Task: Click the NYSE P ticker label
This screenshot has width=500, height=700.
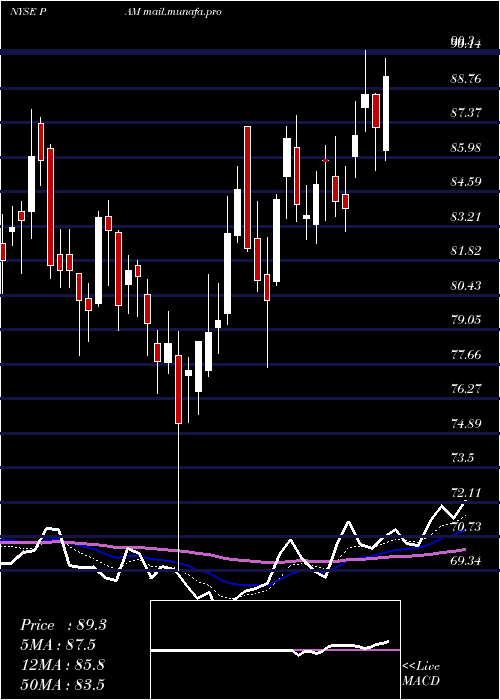Action: pyautogui.click(x=29, y=12)
